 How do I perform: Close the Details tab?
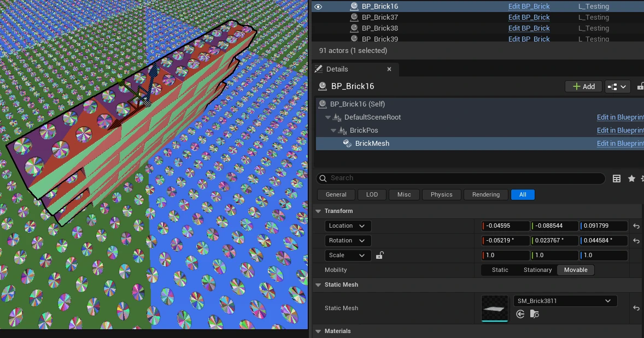pos(389,69)
